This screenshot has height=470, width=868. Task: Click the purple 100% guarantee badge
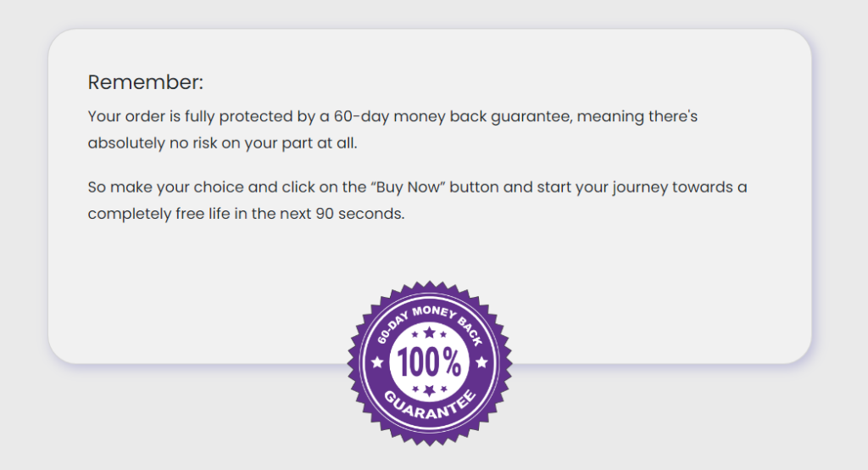pos(430,363)
